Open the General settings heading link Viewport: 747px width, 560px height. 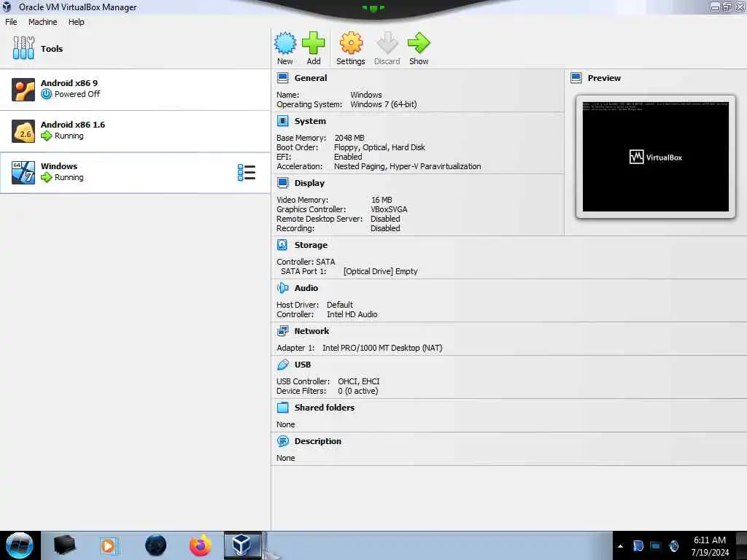311,78
